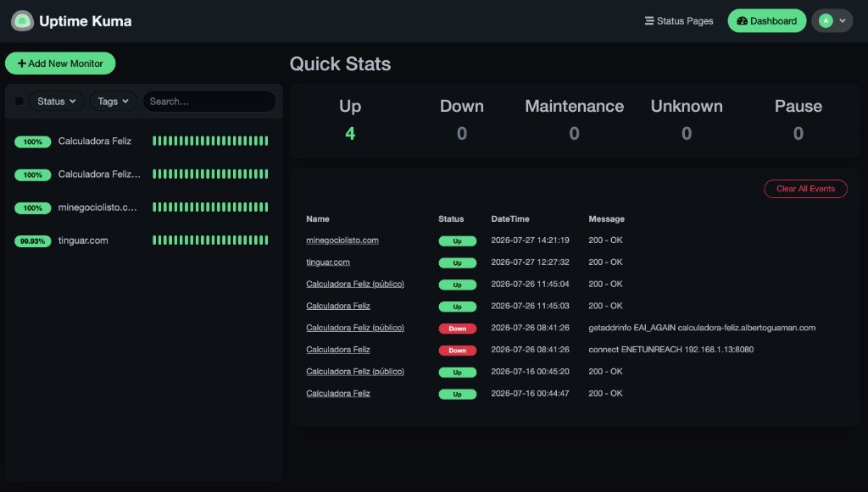Open Calculadora Feliz (público) link at 00:45:20
868x492 pixels.
point(355,372)
